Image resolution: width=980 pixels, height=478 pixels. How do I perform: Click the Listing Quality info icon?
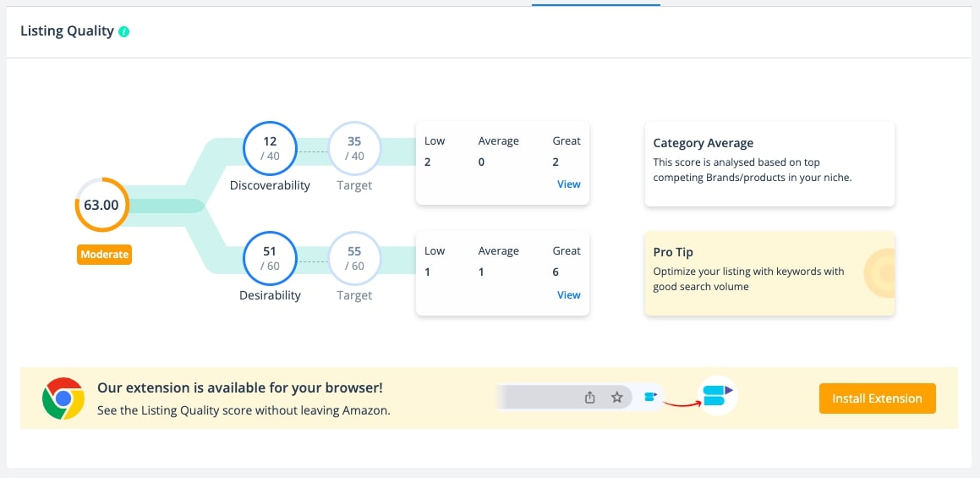point(123,31)
